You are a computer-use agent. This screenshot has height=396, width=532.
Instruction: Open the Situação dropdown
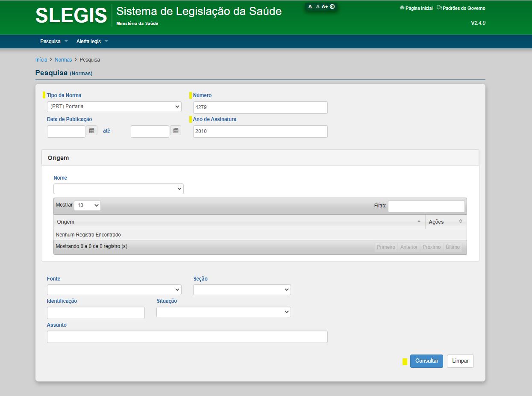[223, 312]
